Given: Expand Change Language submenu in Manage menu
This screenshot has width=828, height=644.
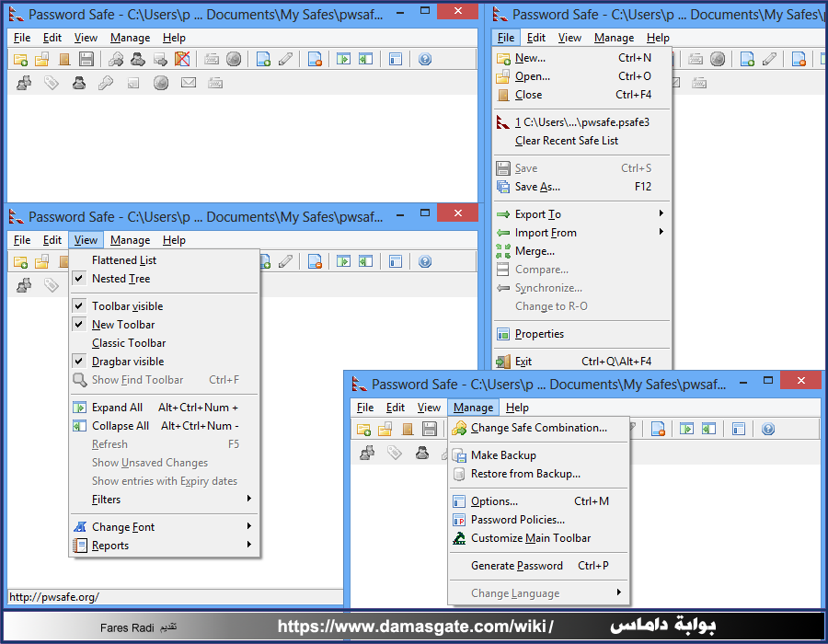Looking at the screenshot, I should click(538, 593).
